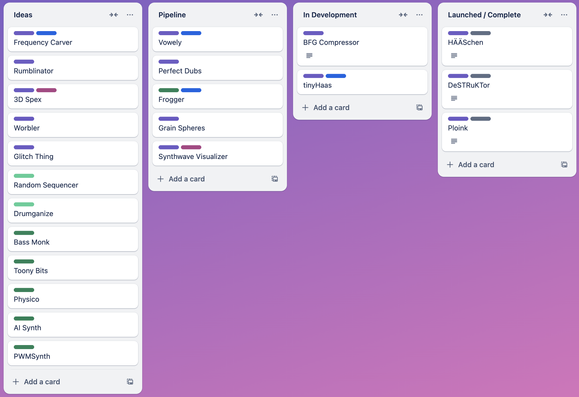The width and height of the screenshot is (579, 397).
Task: Open the tinyHaas card
Action: click(x=362, y=82)
